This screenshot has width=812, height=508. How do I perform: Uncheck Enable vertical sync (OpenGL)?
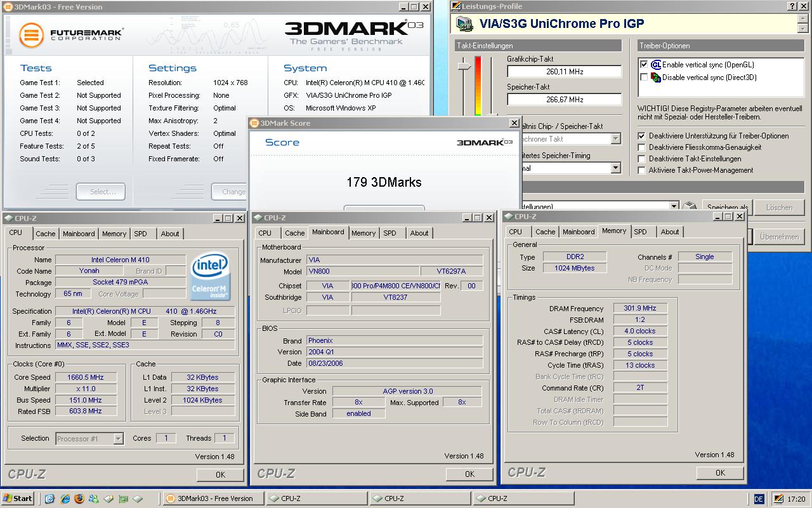tap(645, 65)
